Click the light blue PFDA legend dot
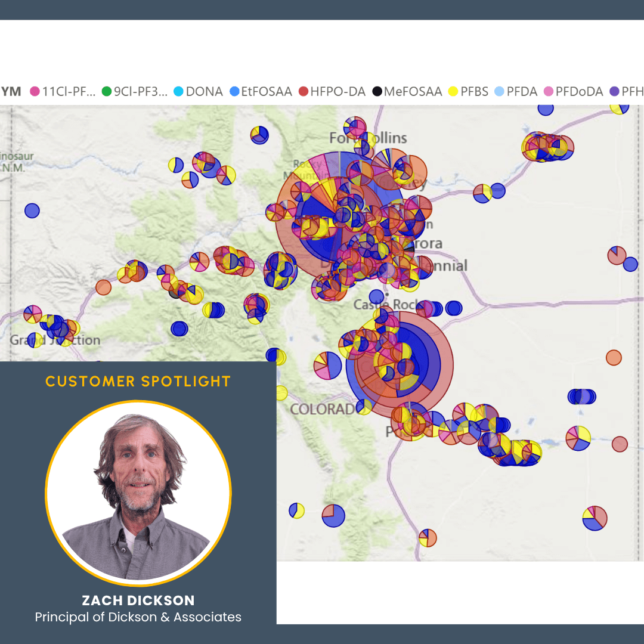This screenshot has width=644, height=644. click(500, 91)
